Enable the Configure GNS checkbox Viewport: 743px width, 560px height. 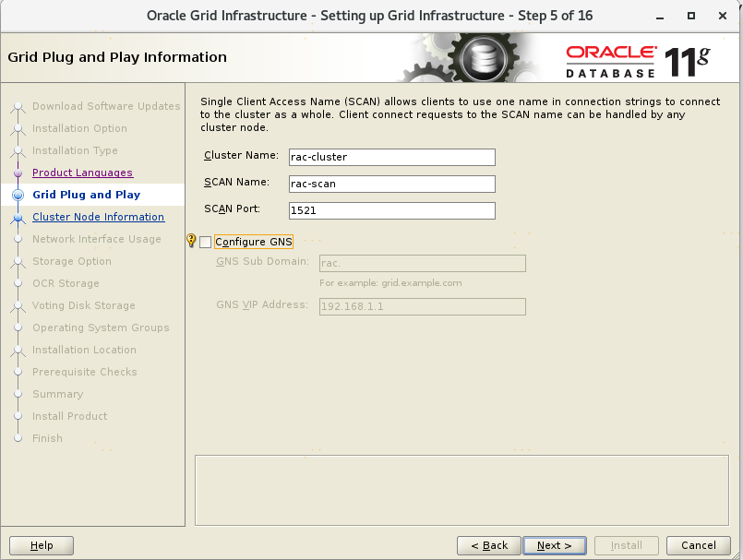click(x=205, y=242)
